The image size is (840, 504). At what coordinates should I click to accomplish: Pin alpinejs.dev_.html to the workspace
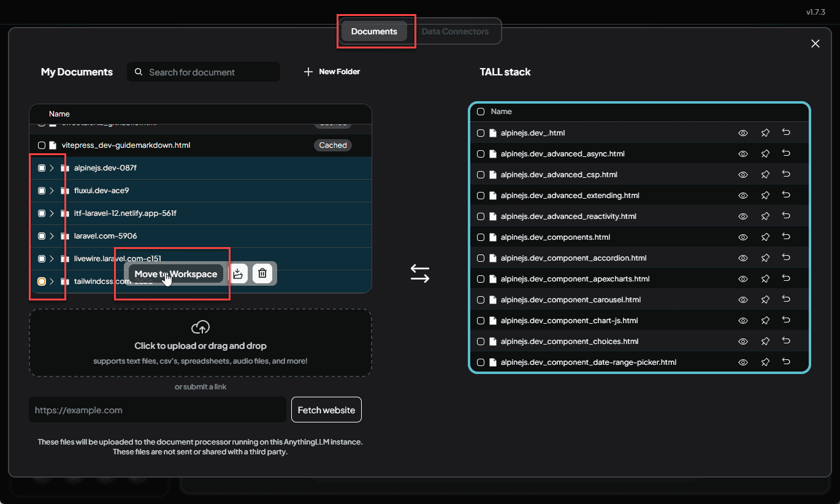pyautogui.click(x=765, y=133)
